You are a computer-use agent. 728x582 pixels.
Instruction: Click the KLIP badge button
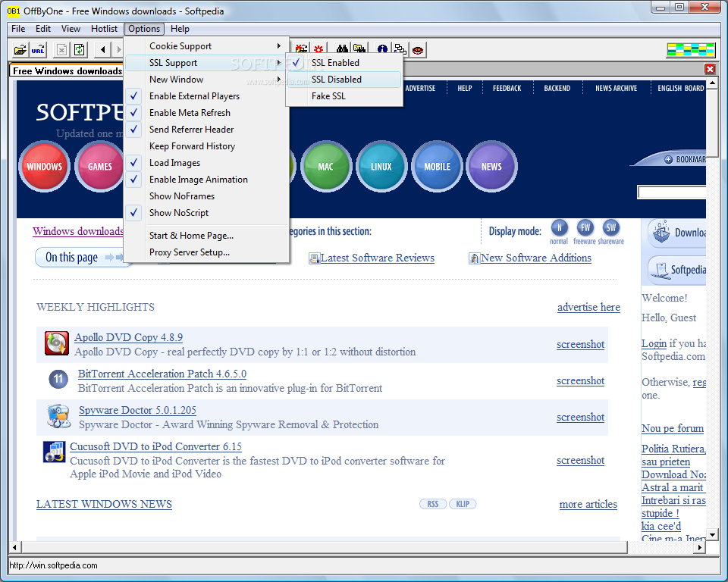[x=463, y=504]
